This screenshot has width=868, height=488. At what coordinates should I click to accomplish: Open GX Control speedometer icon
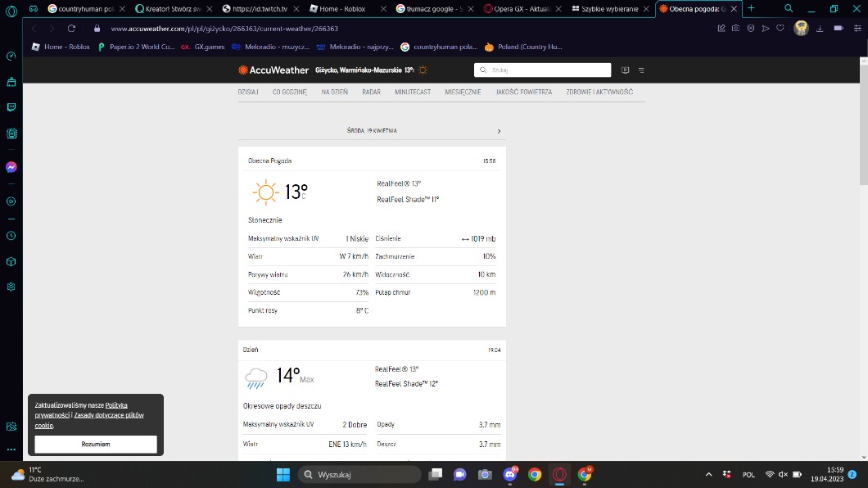coord(11,56)
